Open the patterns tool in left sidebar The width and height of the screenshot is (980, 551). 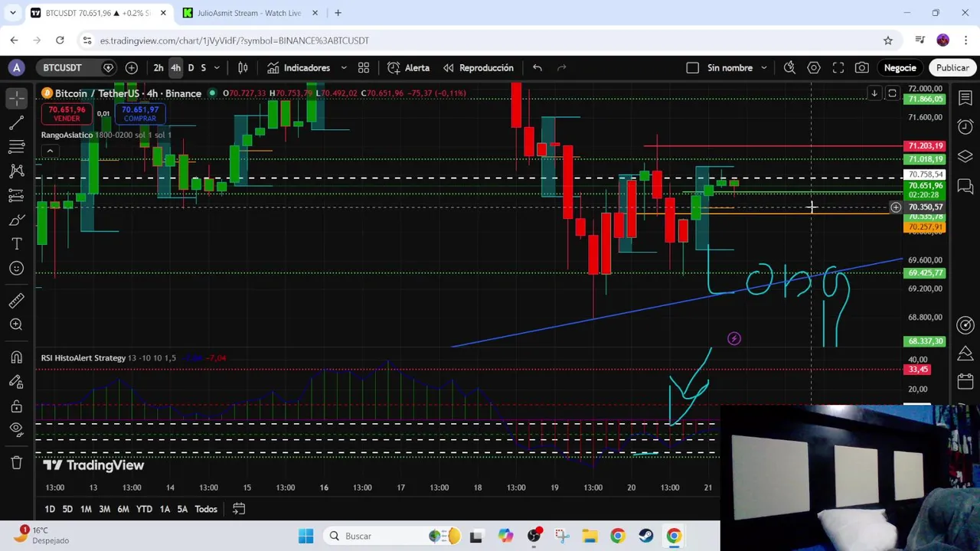pos(17,171)
